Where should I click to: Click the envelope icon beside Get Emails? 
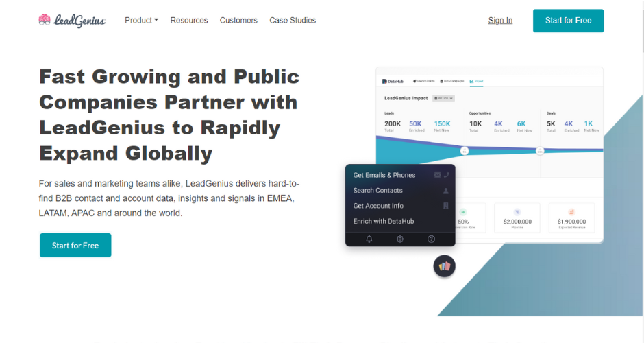pos(437,175)
